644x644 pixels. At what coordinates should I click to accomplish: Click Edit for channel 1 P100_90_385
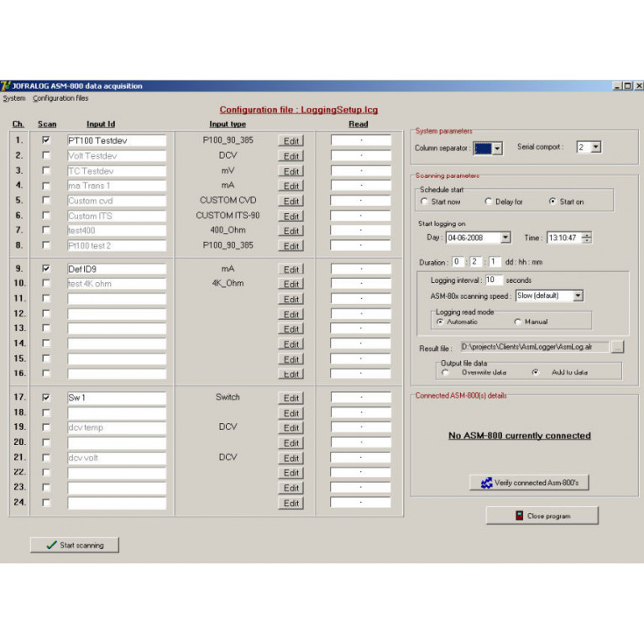(x=291, y=141)
